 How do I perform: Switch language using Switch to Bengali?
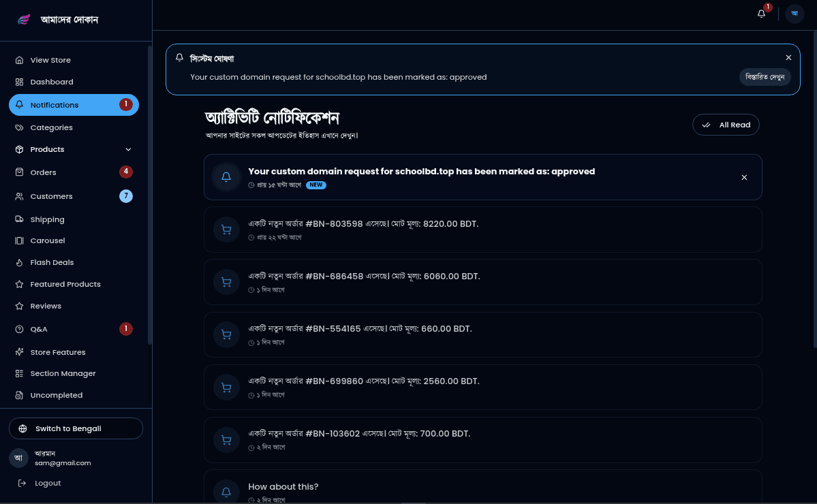(76, 428)
